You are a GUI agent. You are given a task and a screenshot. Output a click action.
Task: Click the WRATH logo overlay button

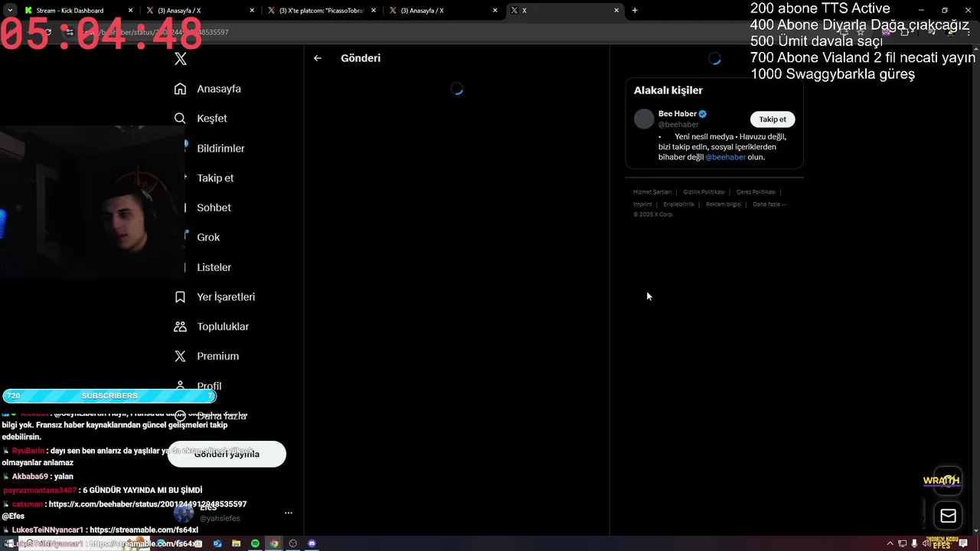941,481
